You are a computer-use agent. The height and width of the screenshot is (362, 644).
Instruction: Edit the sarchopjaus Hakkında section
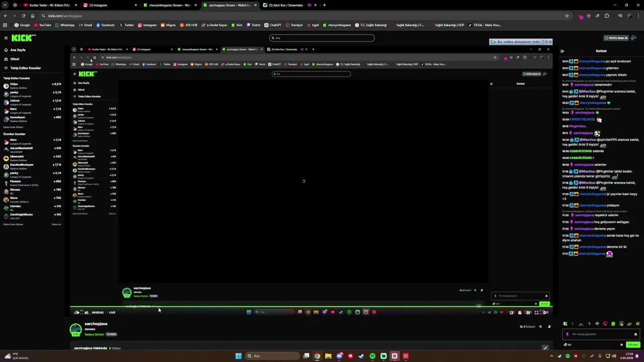[545, 348]
